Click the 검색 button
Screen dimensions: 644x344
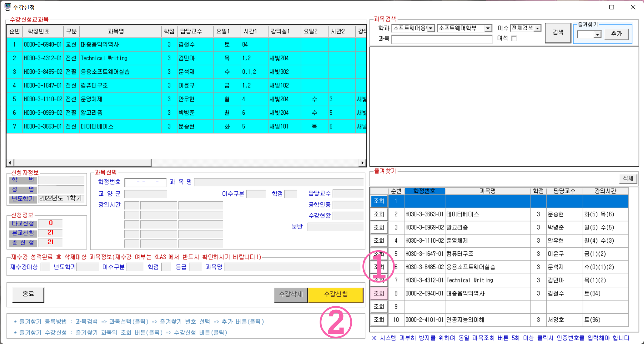point(558,32)
